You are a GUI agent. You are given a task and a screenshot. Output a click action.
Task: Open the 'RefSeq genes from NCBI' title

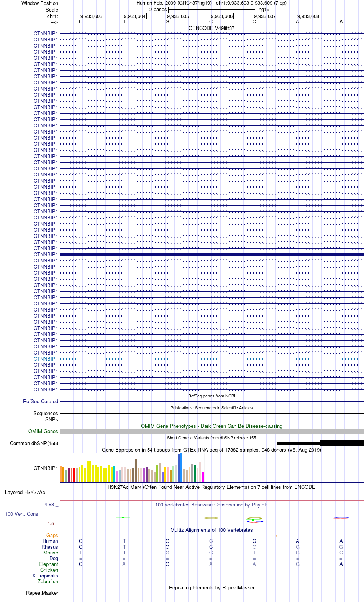click(212, 396)
